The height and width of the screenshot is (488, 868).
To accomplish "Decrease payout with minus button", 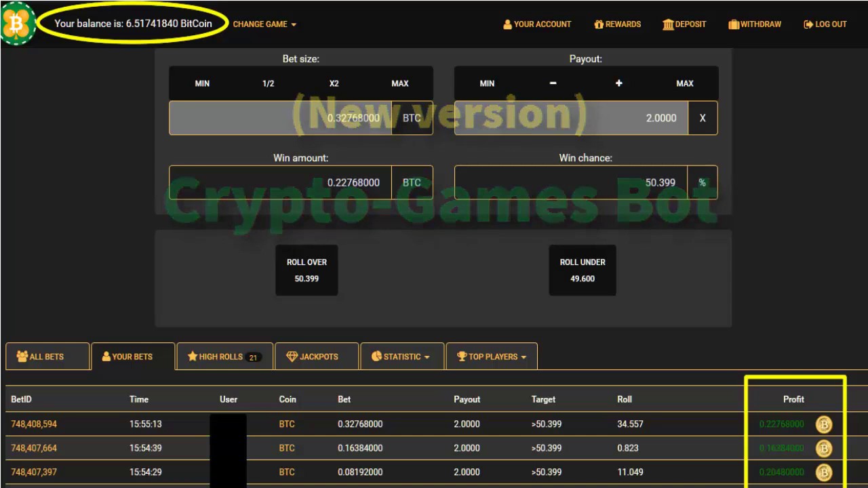I will [553, 83].
